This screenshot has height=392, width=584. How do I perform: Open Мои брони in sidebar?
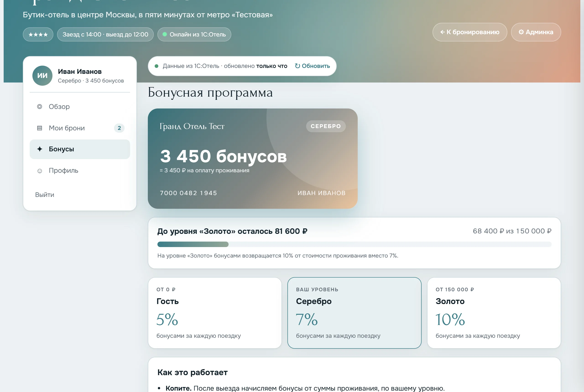click(80, 128)
